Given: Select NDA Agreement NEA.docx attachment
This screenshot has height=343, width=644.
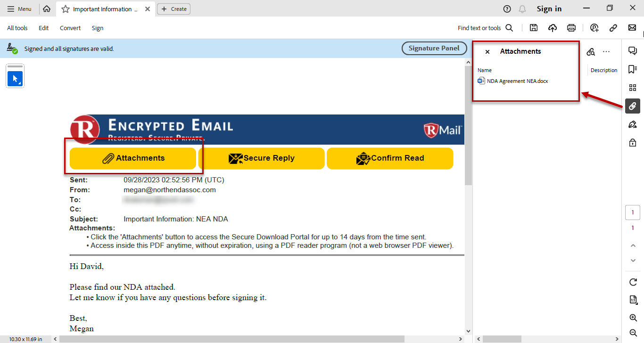Looking at the screenshot, I should pos(513,81).
